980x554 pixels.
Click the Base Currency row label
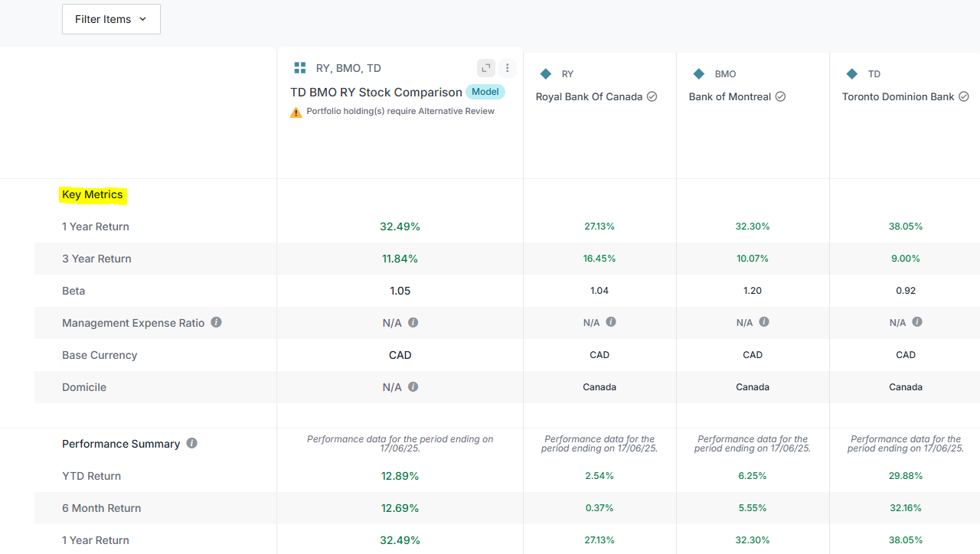click(100, 355)
